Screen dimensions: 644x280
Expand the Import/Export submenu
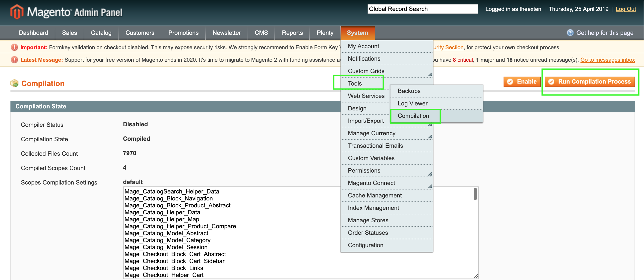point(366,121)
